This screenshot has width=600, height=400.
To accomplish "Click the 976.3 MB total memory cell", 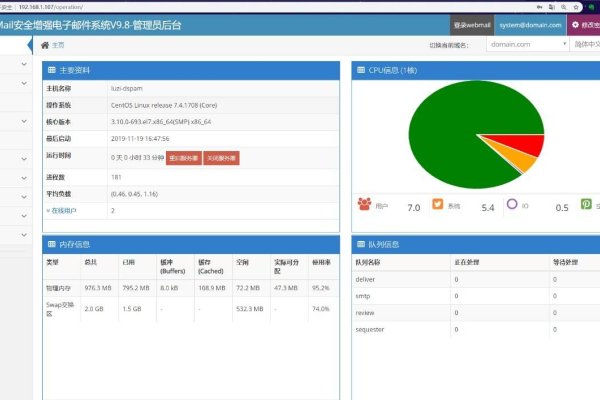I will tap(98, 288).
